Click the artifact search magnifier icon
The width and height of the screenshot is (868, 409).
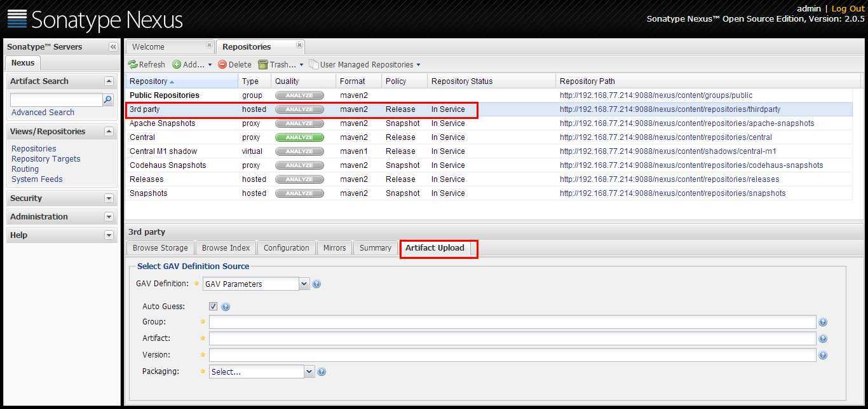(108, 100)
